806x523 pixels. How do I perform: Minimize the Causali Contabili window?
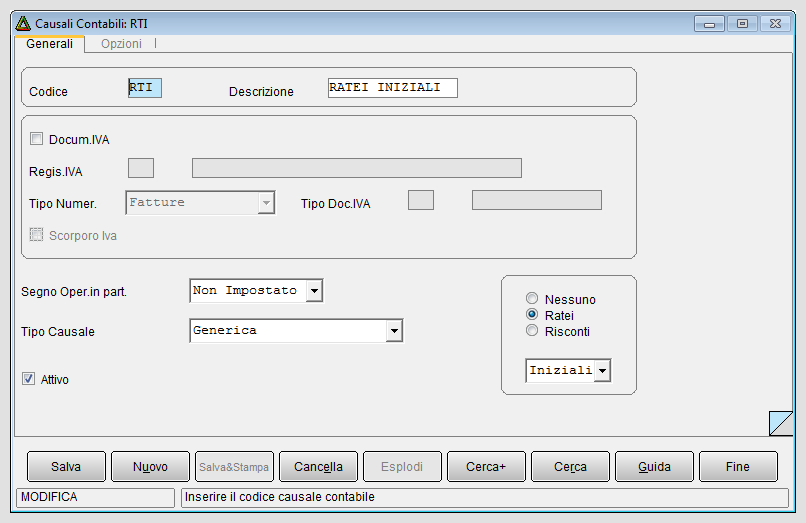click(x=709, y=24)
